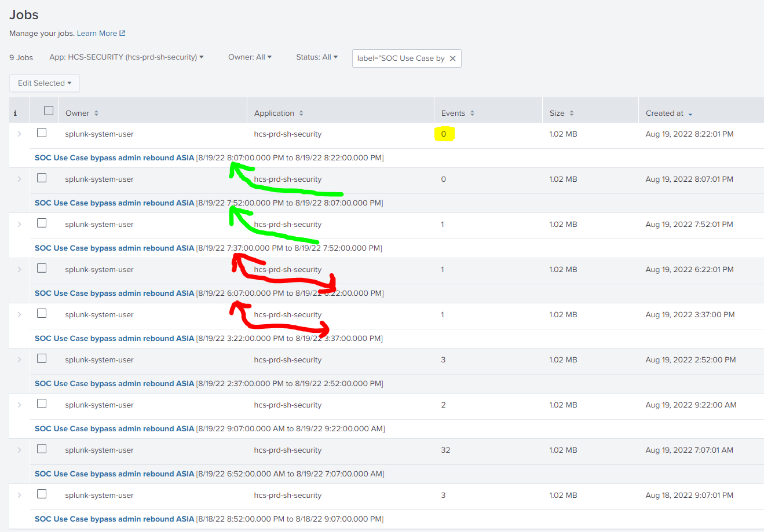Check the select-all checkbox in the header
The image size is (764, 532).
point(48,110)
